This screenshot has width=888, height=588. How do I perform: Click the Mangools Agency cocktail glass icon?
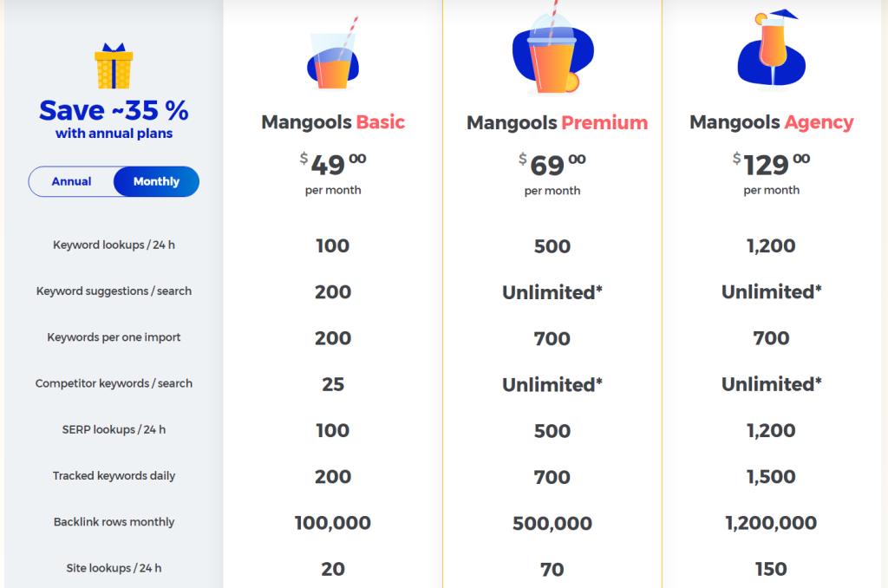(771, 49)
